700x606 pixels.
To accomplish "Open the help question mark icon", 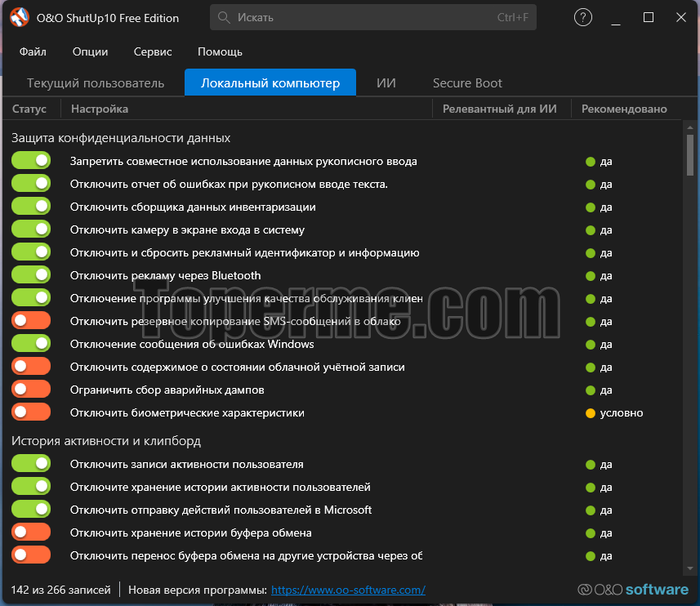I will click(x=582, y=17).
